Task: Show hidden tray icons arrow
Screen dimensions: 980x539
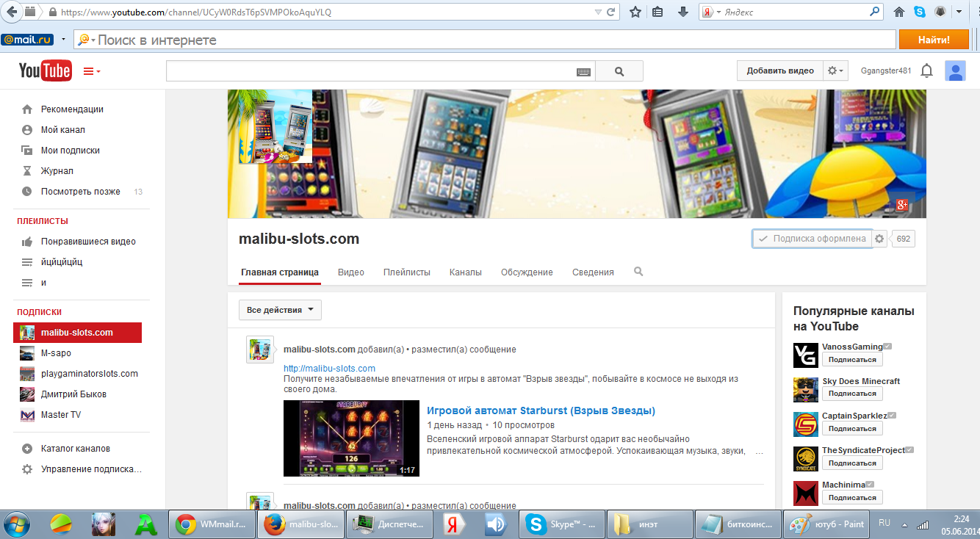Action: (x=904, y=525)
